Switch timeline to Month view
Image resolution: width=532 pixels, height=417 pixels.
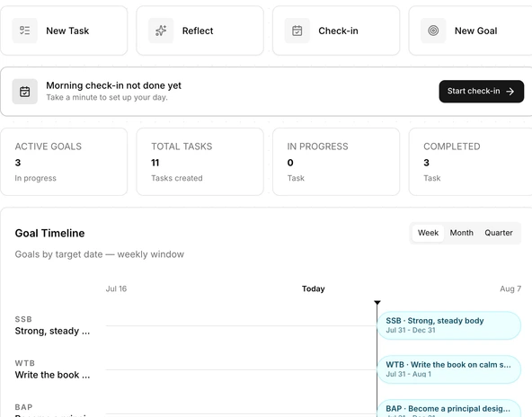coord(461,233)
